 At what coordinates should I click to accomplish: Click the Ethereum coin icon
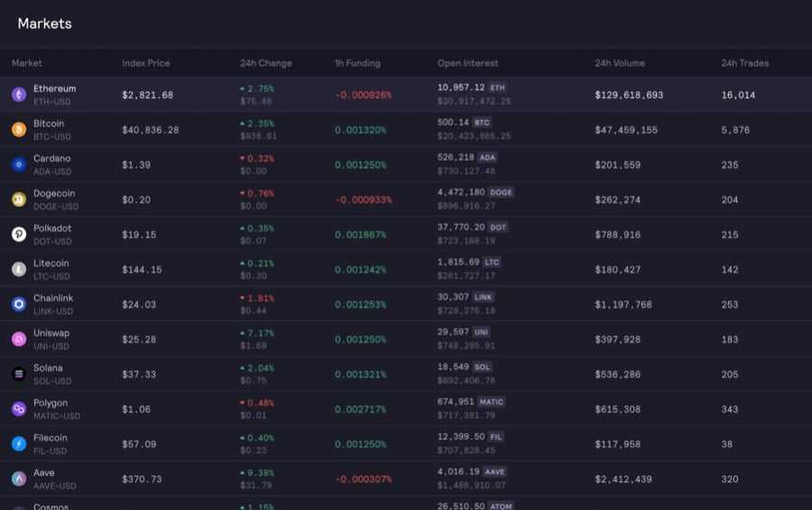19,95
